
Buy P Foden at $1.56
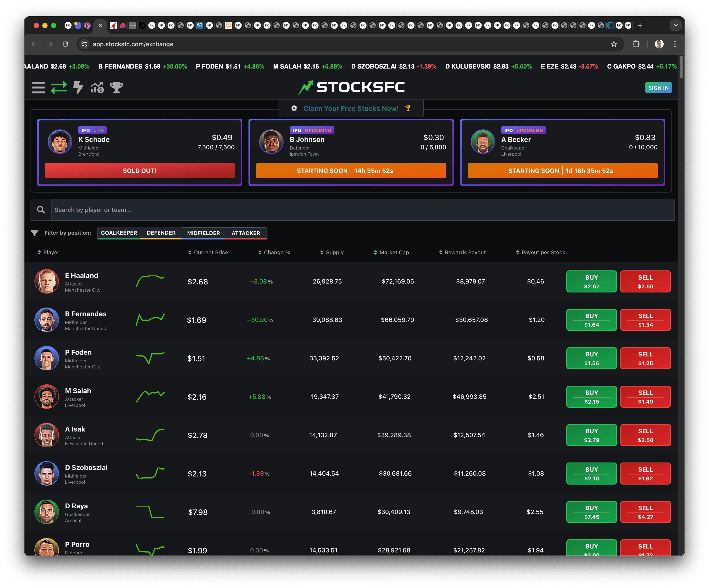pyautogui.click(x=591, y=358)
